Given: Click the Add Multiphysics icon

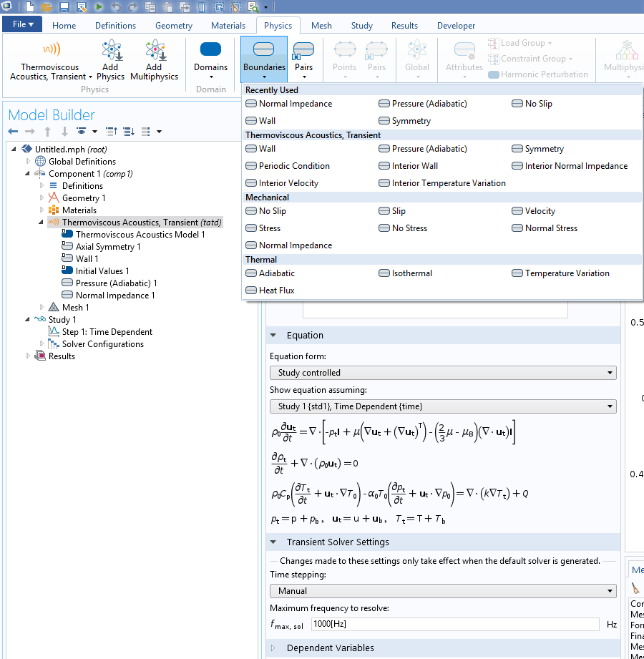Looking at the screenshot, I should 154,59.
